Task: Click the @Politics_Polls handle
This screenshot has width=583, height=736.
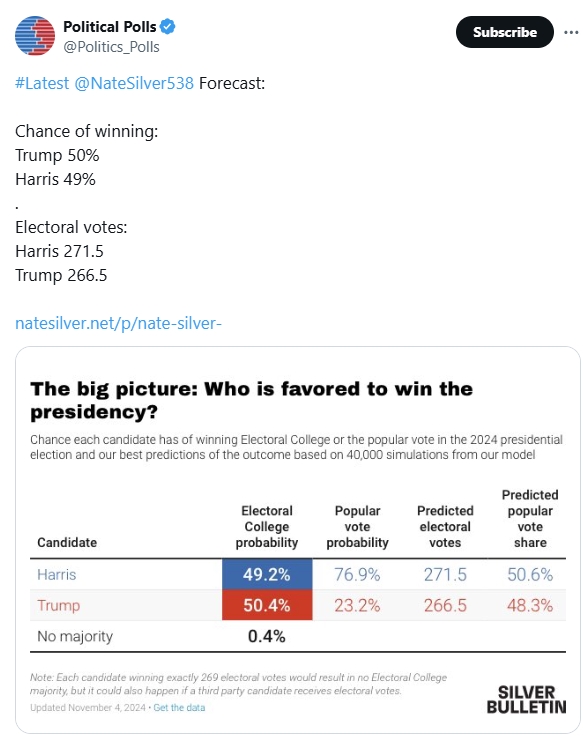Action: click(x=111, y=47)
